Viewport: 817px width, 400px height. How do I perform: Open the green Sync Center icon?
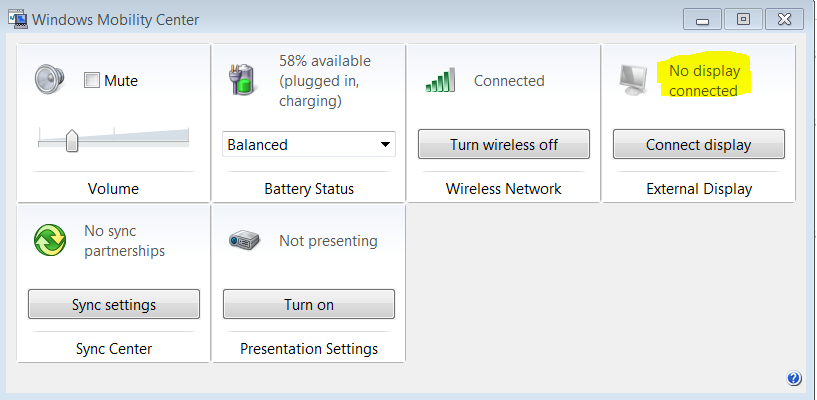(49, 240)
